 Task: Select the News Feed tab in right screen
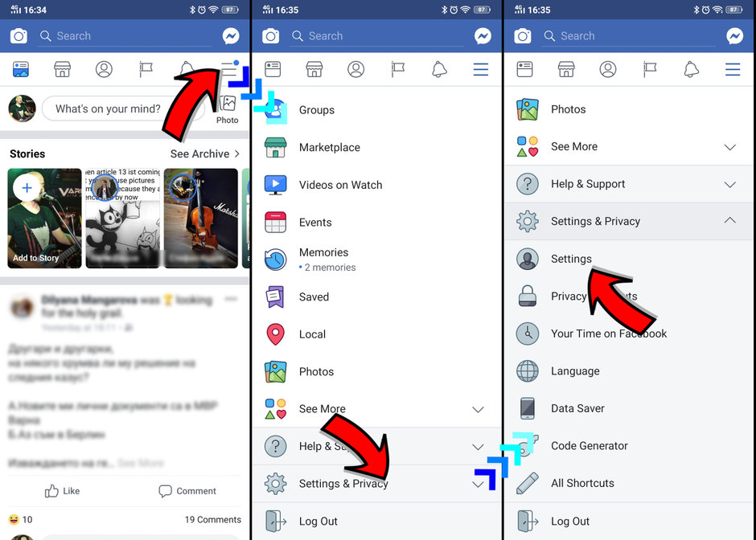pos(524,69)
